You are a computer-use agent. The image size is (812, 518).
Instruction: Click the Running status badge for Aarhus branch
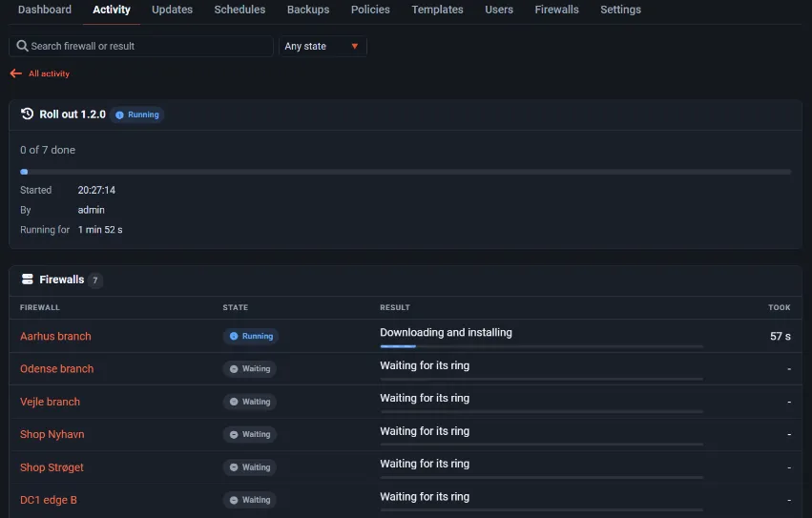click(251, 336)
